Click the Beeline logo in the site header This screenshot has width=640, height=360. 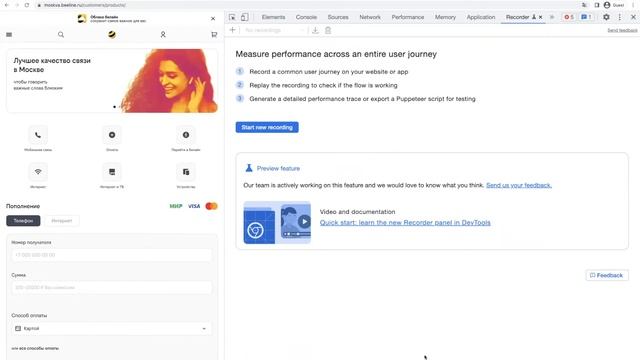tap(112, 34)
